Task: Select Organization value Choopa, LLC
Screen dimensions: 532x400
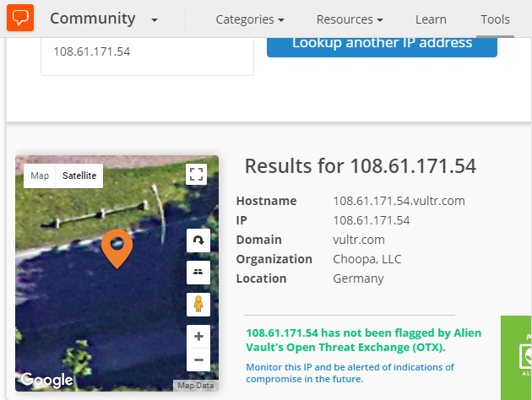Action: [367, 259]
